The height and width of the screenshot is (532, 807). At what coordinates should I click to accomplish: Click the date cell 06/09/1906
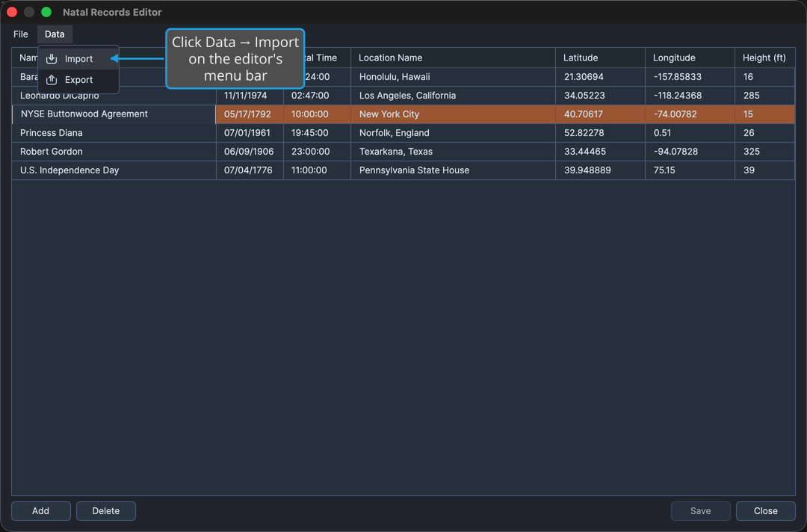(x=250, y=152)
